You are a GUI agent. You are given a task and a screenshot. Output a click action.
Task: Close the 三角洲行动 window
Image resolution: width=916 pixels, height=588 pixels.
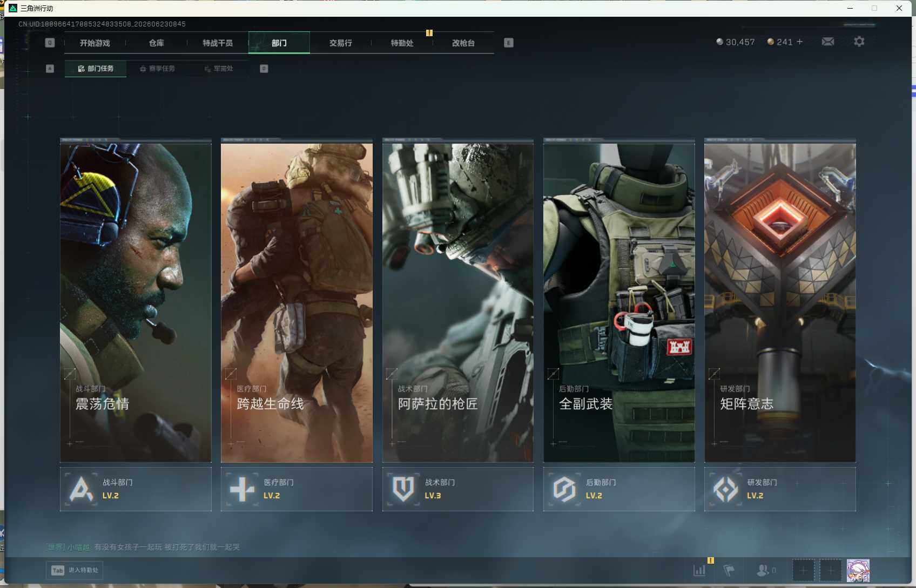point(899,8)
